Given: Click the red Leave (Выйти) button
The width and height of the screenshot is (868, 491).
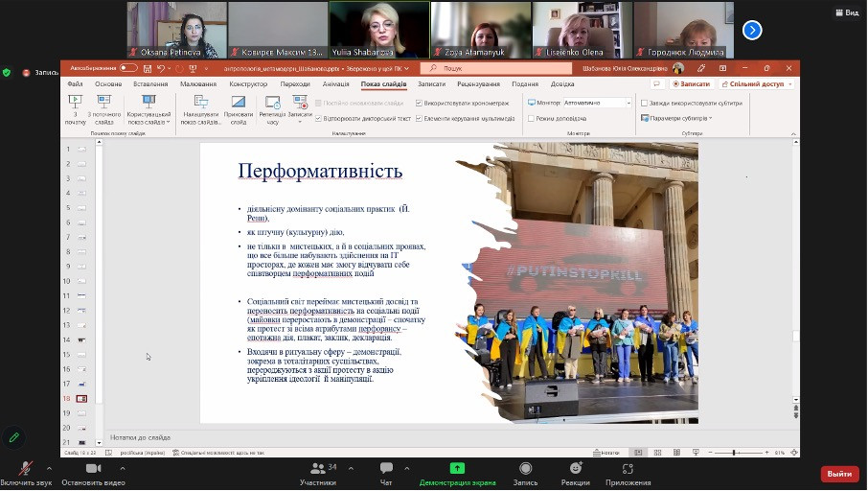Looking at the screenshot, I should [x=839, y=474].
